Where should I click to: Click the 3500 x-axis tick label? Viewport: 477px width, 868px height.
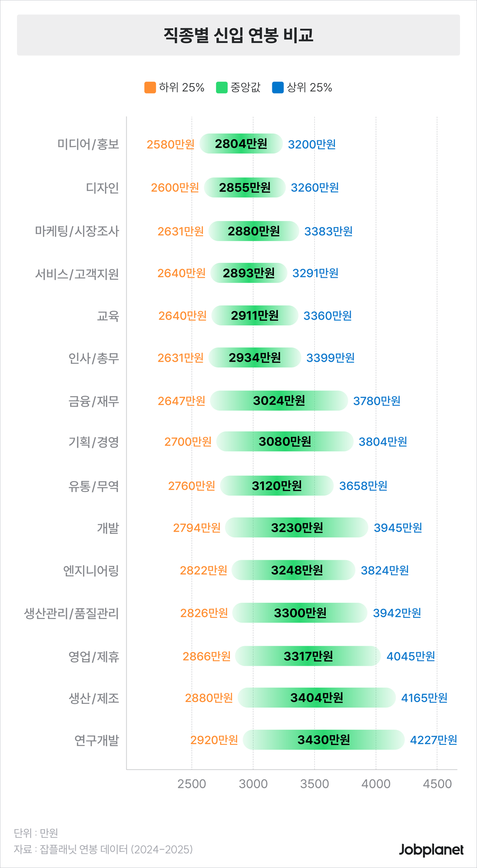click(314, 784)
